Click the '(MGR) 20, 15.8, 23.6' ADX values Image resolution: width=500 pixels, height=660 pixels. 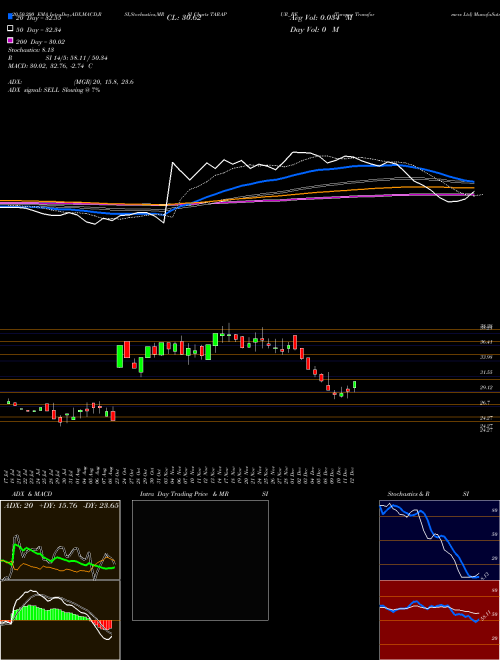[x=104, y=82]
